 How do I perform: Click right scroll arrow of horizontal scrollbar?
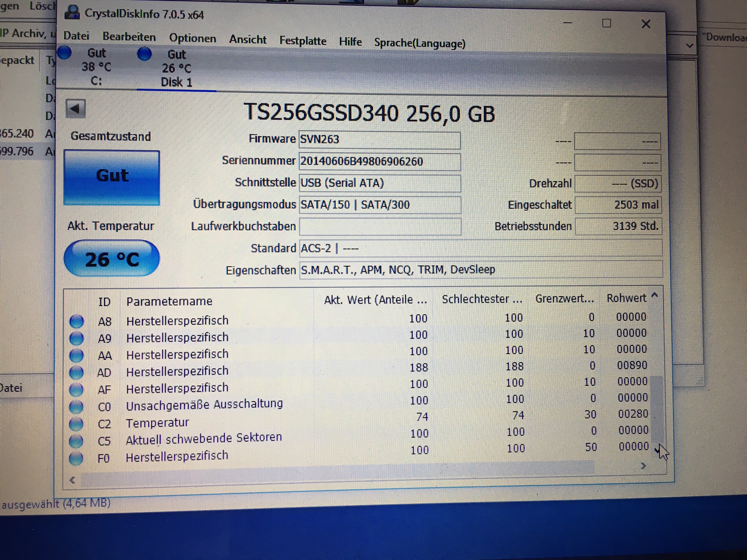coord(644,466)
